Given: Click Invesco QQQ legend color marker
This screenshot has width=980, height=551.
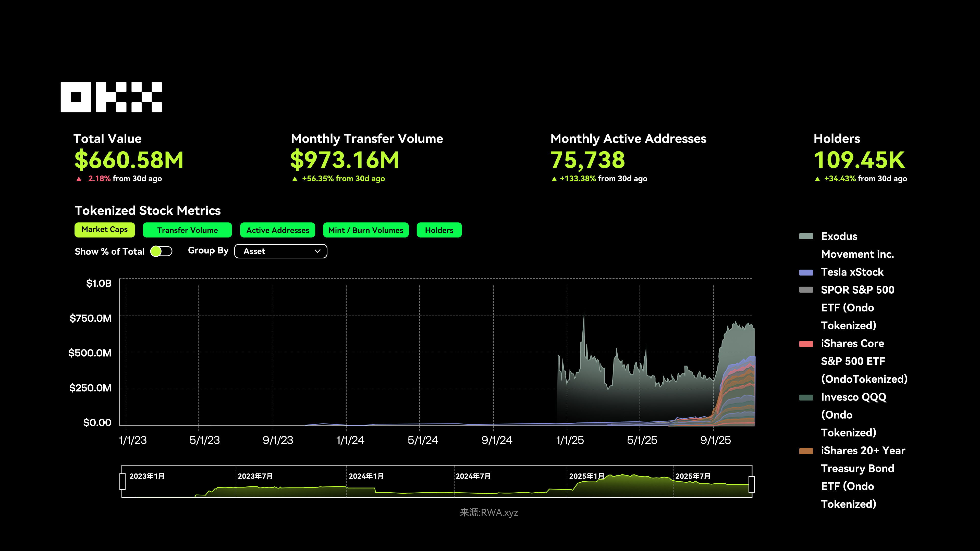Looking at the screenshot, I should coord(806,397).
